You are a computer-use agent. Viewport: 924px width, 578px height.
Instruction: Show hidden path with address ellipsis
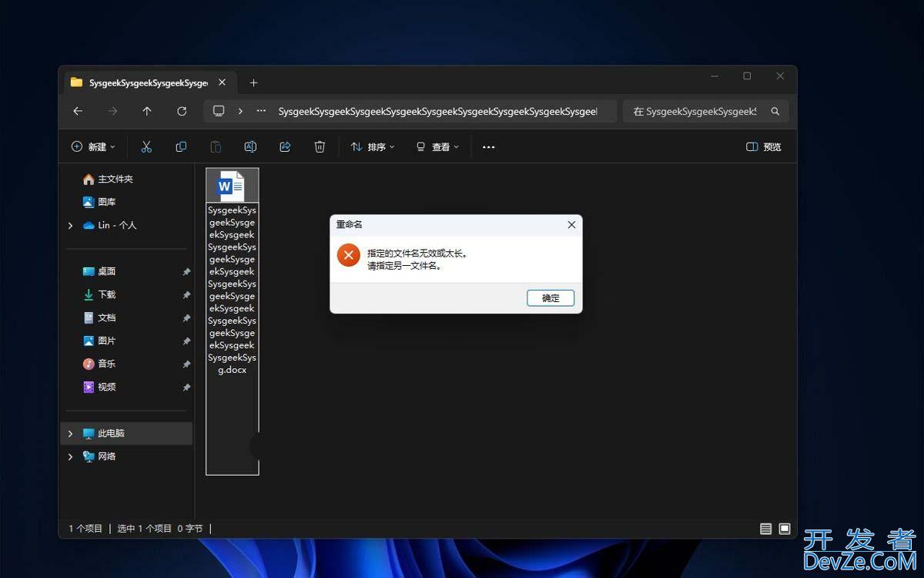[262, 111]
